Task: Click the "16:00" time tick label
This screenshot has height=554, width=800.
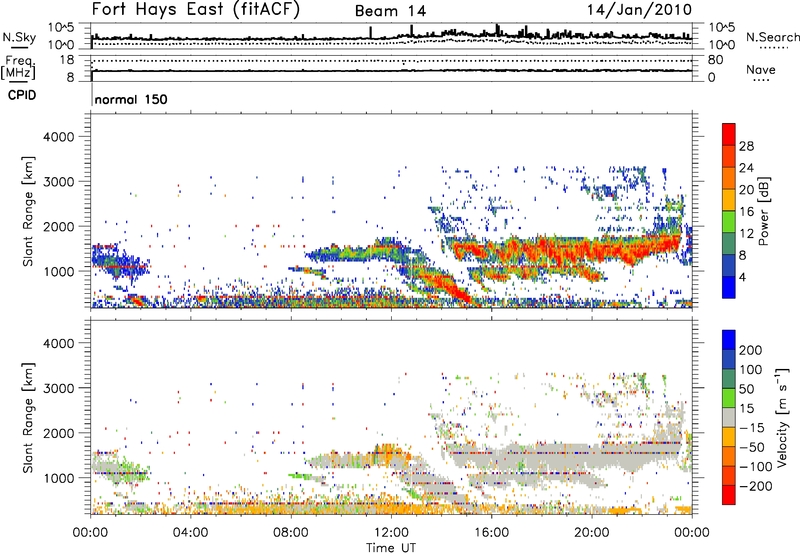Action: (491, 533)
